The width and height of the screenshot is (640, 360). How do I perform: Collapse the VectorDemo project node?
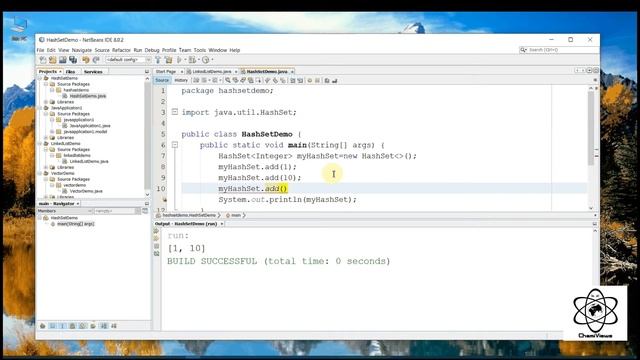coord(40,173)
